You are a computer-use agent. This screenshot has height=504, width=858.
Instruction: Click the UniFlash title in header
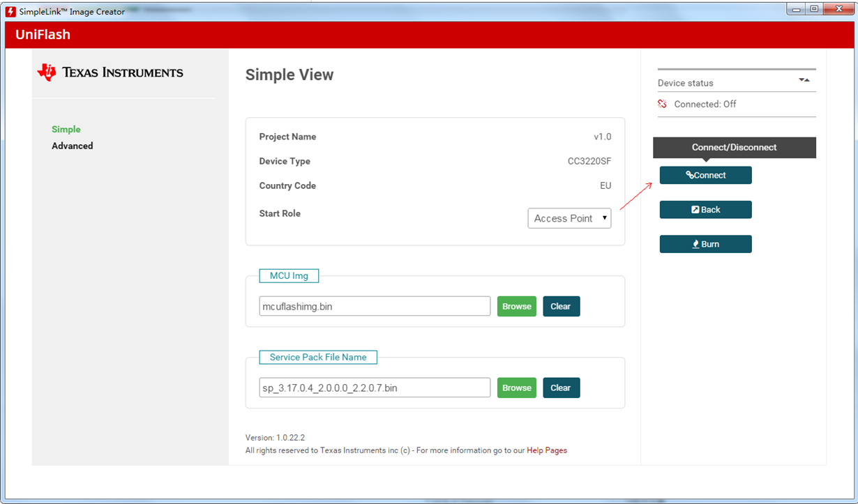(x=43, y=35)
